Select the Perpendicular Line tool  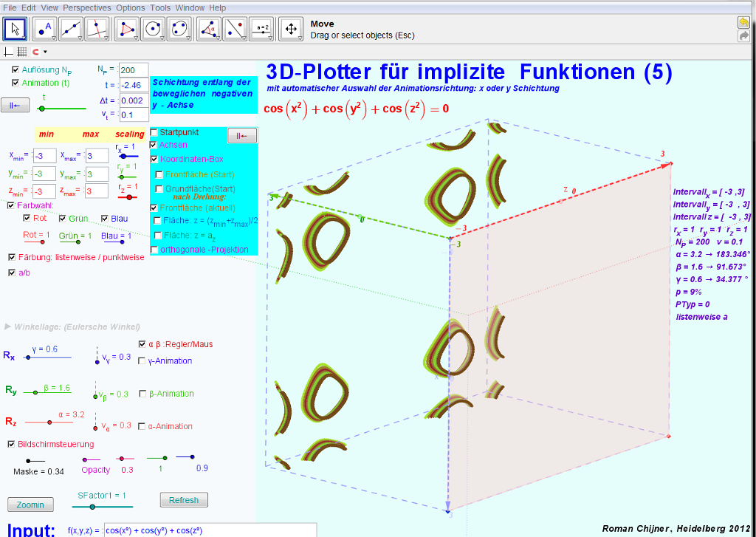pos(97,29)
